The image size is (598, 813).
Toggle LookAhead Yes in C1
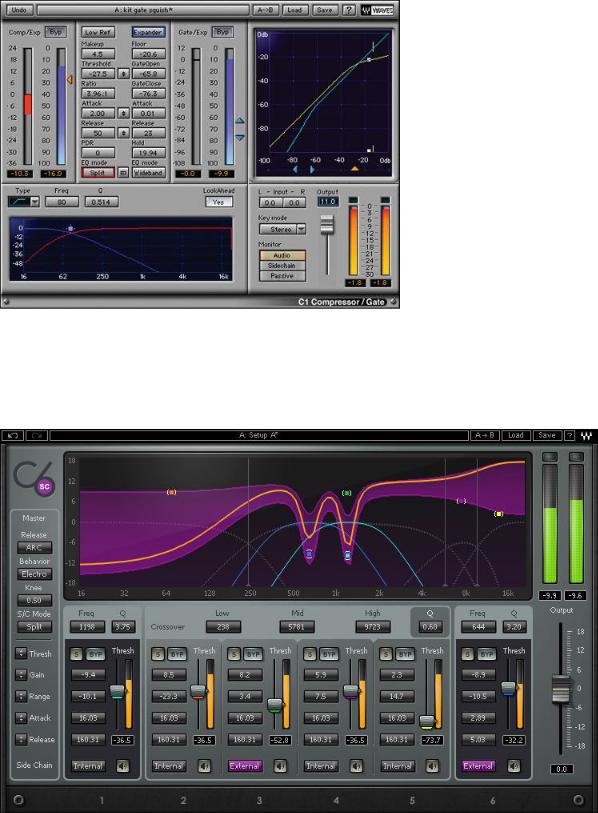tap(218, 202)
